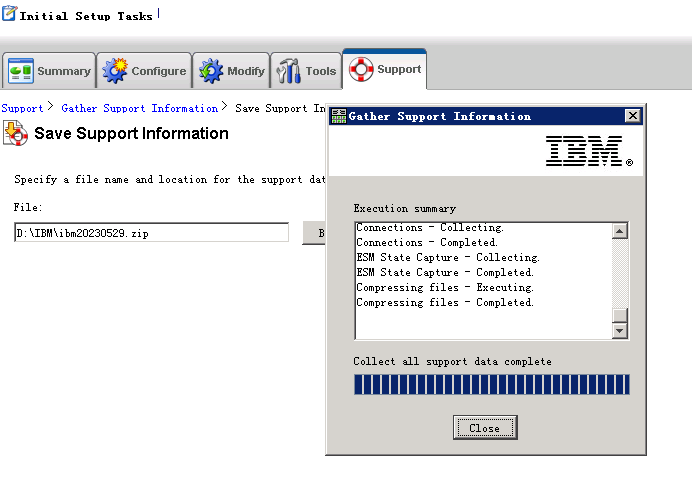Select the Support tab label
The height and width of the screenshot is (493, 692).
[x=399, y=69]
